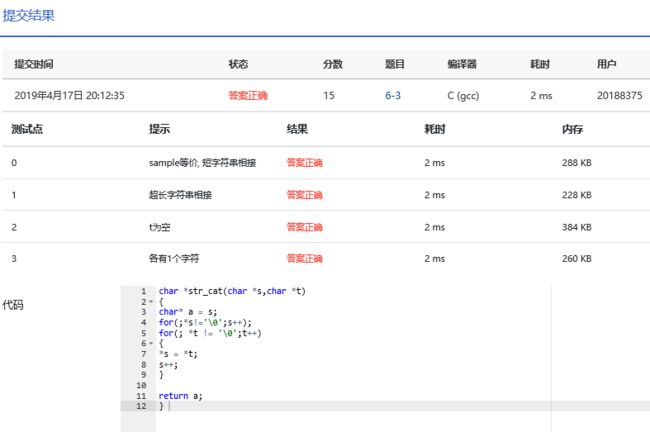
Task: Select the 提交时间 column header
Action: [x=34, y=64]
